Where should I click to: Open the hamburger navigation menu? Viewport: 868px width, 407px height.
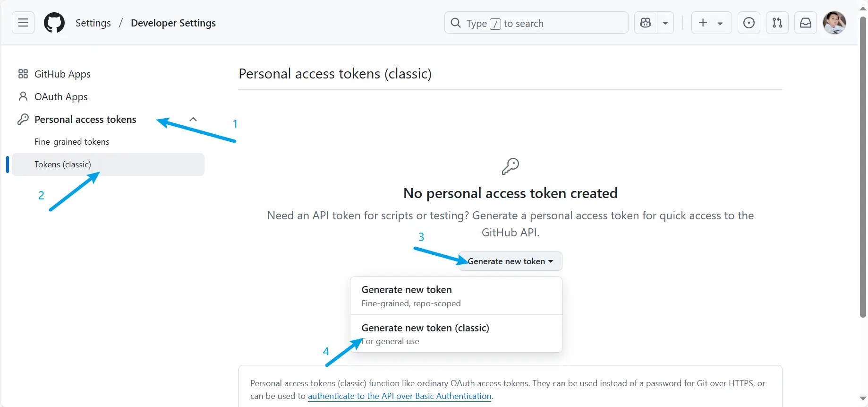pyautogui.click(x=23, y=23)
